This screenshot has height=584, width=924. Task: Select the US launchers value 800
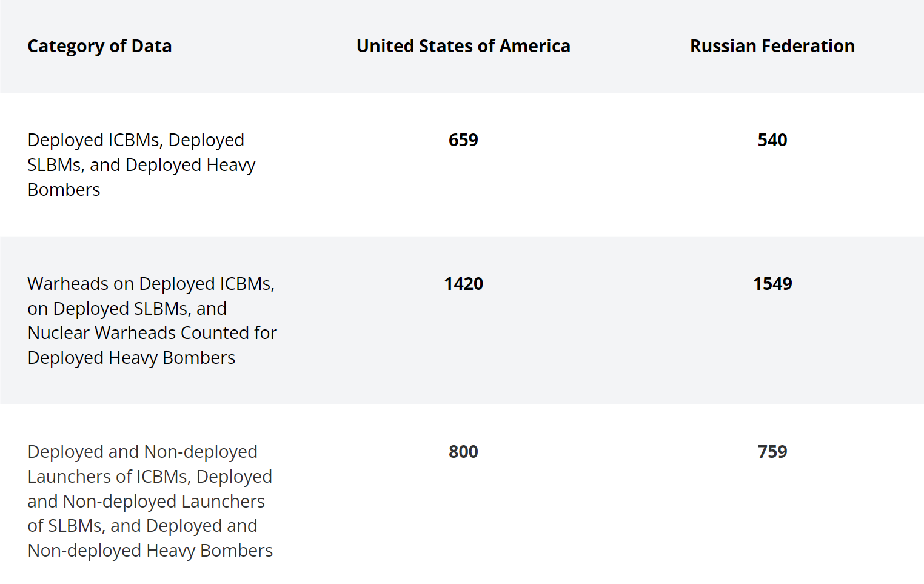[x=463, y=452]
